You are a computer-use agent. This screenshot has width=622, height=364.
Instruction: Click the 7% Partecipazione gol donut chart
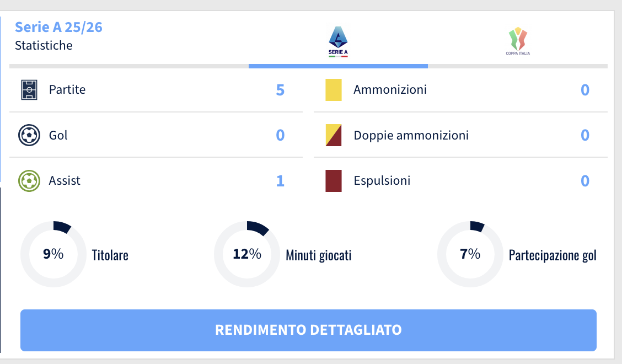pos(470,254)
